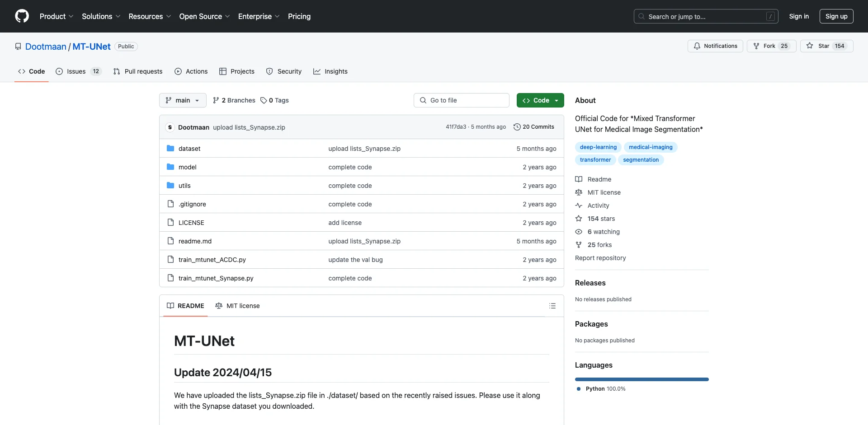Click the Sign up button

836,16
